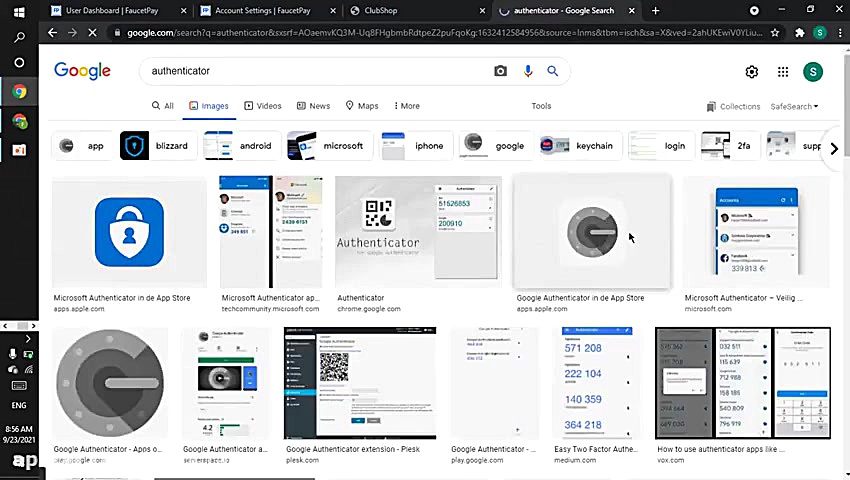Screen dimensions: 850x480
Task: Open the Google account avatar S
Action: [813, 72]
